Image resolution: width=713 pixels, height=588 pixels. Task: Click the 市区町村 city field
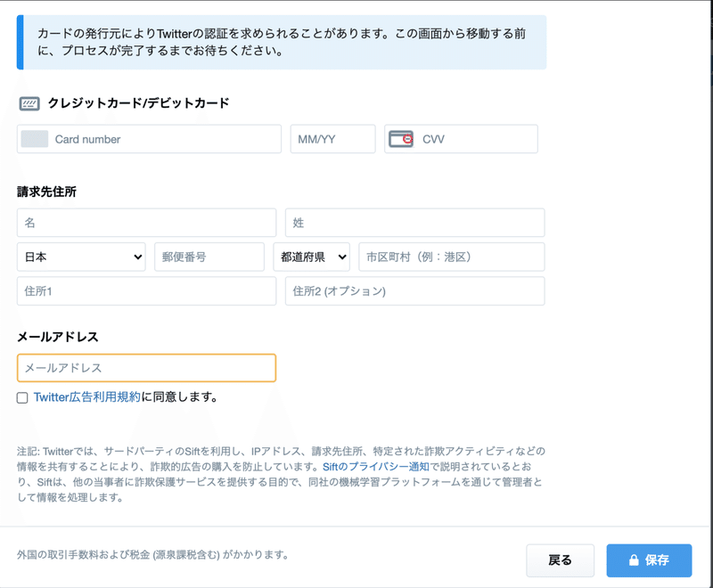coord(452,257)
